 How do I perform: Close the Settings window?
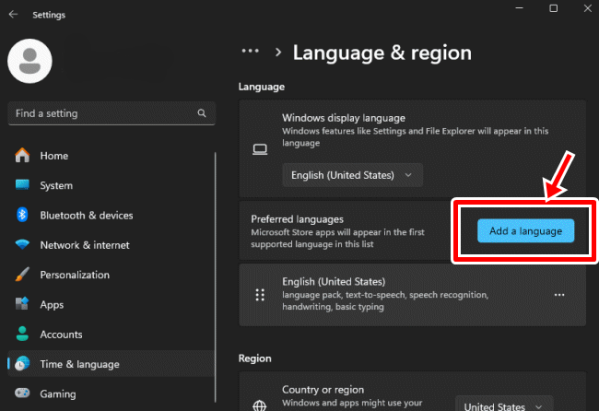tap(588, 8)
